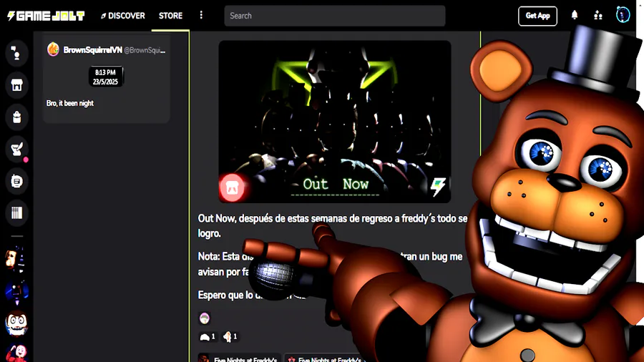Open the Store tab

click(170, 16)
